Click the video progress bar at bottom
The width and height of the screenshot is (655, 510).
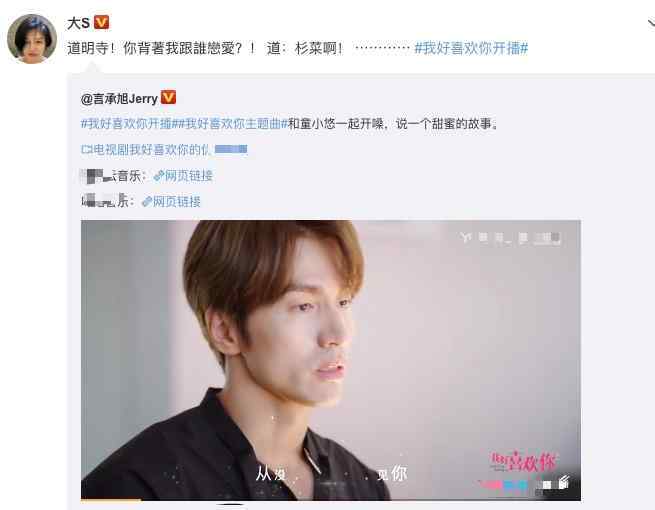coord(330,499)
